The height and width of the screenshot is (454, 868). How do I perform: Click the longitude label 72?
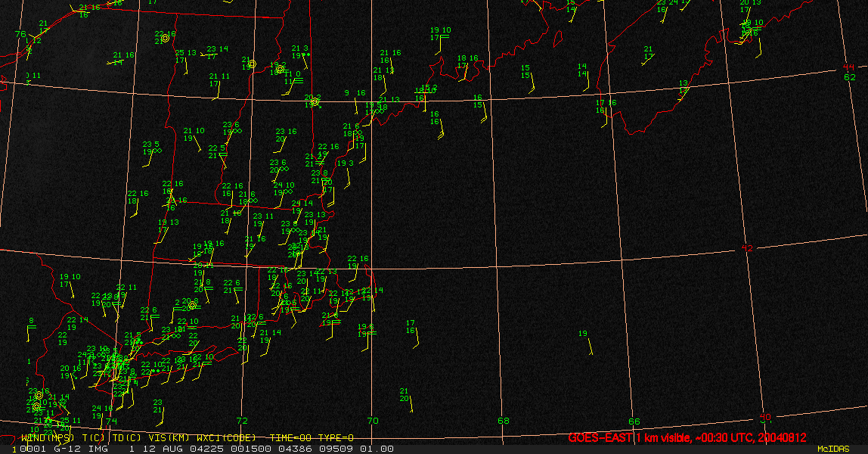pos(242,421)
